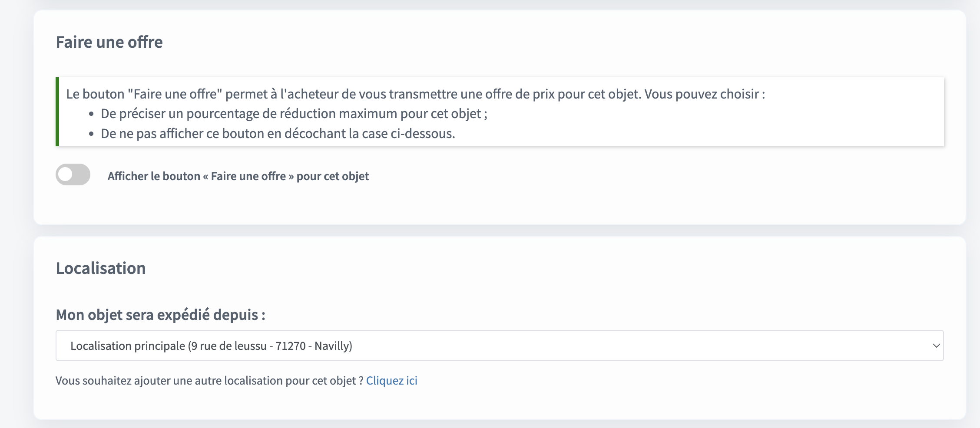The width and height of the screenshot is (980, 428).
Task: Click the « Faire une offre » section heading
Action: click(x=109, y=42)
